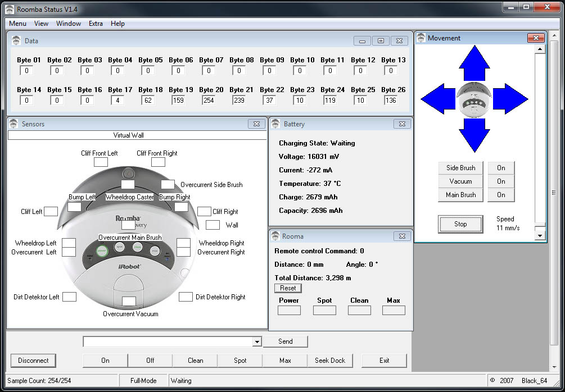Click the blue forward arrow in Movement
565x392 pixels.
474,63
